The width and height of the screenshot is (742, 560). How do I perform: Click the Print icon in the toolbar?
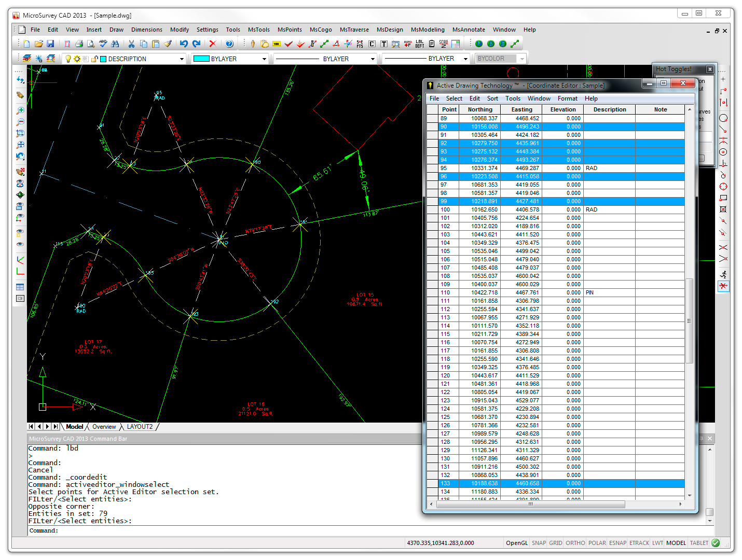pos(79,44)
